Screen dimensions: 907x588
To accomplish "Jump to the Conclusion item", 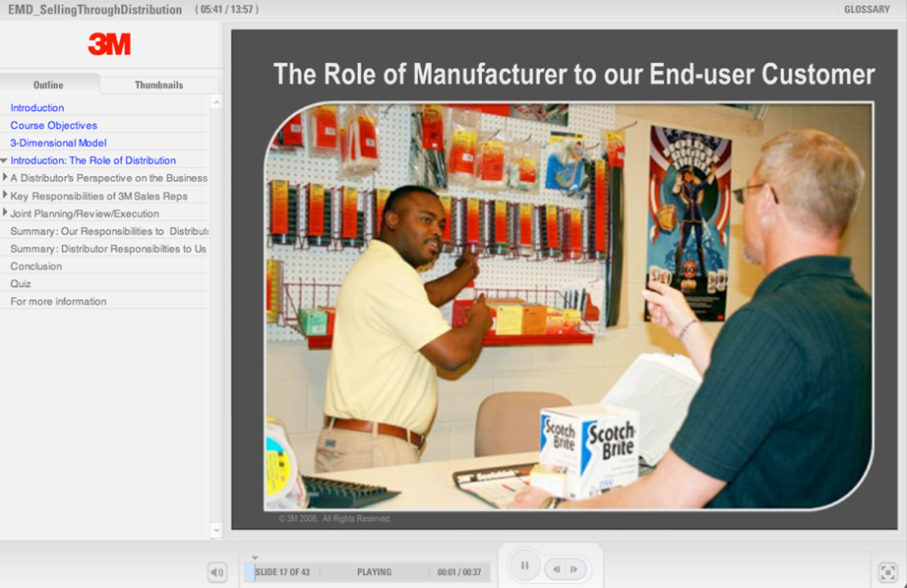I will click(35, 266).
